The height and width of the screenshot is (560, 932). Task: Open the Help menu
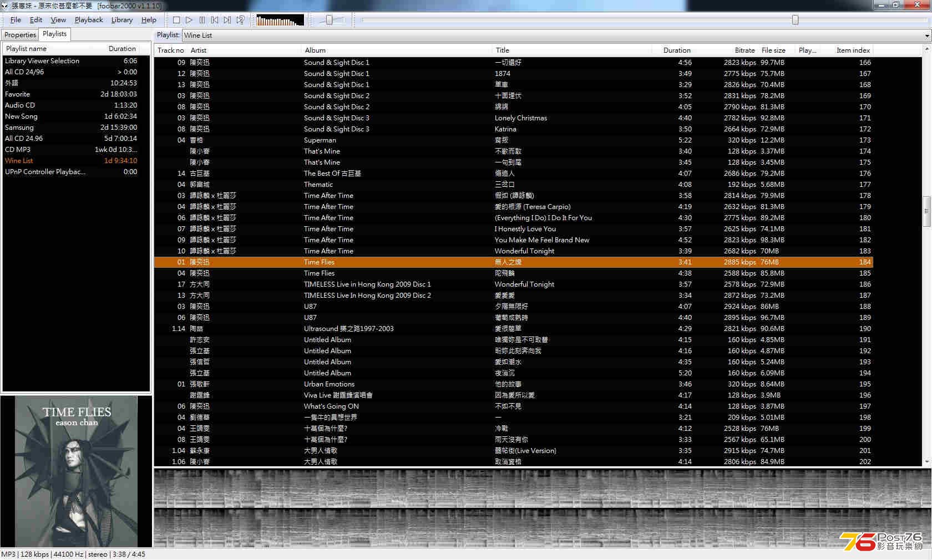149,20
